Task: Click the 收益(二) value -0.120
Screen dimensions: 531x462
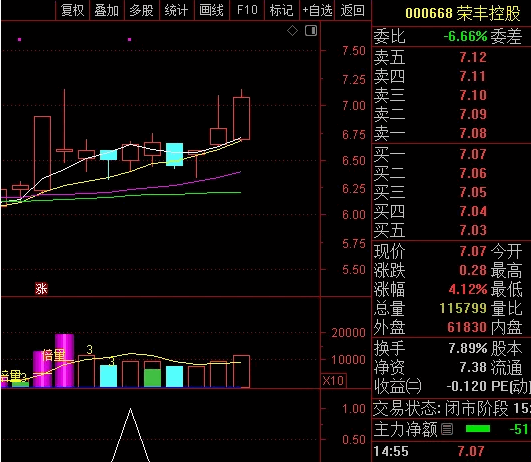Action: click(x=467, y=386)
